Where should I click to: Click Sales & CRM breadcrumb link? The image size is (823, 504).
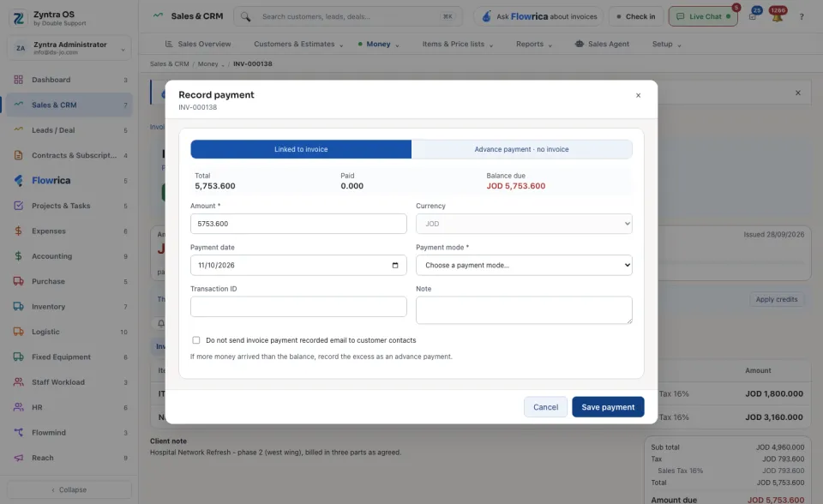click(x=169, y=64)
